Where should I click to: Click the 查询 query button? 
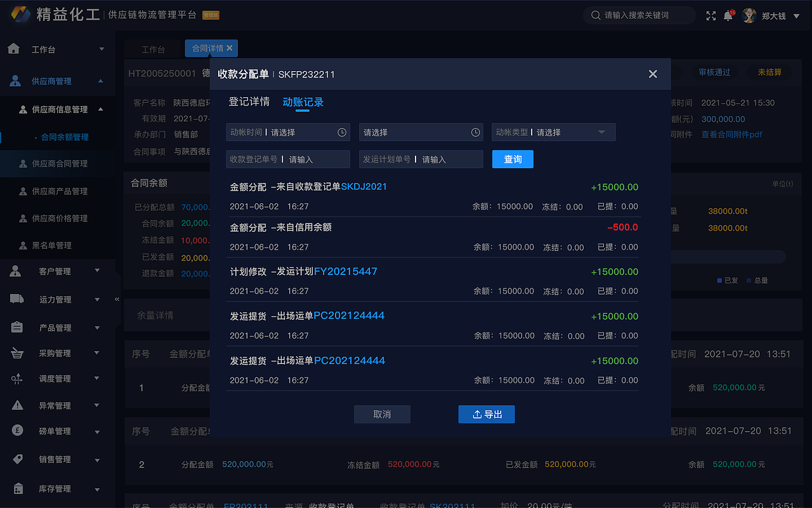pos(513,159)
